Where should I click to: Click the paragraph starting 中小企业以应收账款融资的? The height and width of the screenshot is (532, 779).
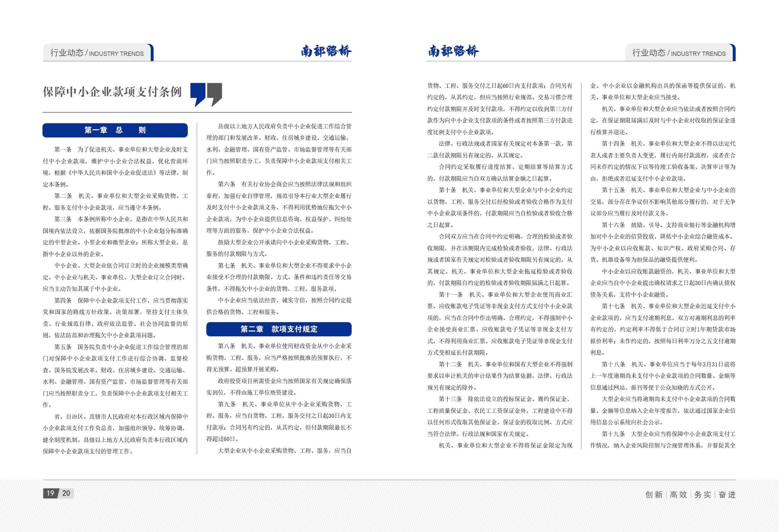663,283
